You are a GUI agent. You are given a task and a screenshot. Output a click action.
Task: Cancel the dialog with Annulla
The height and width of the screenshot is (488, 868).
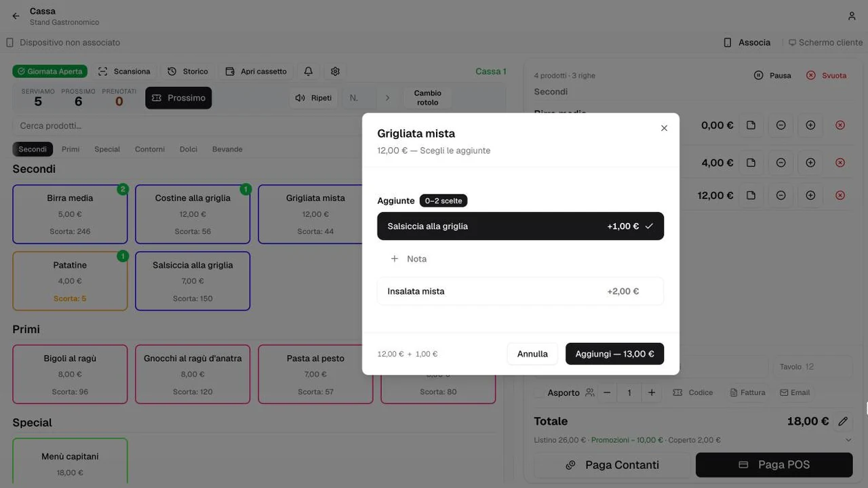532,354
